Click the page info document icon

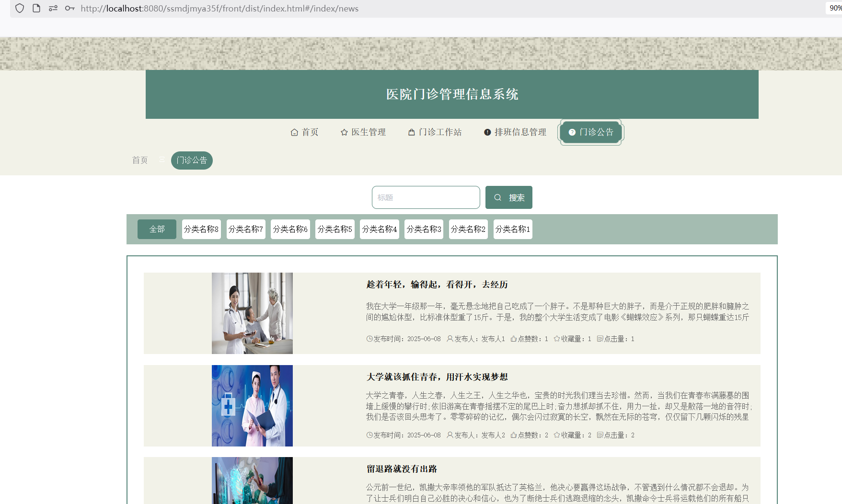tap(36, 8)
